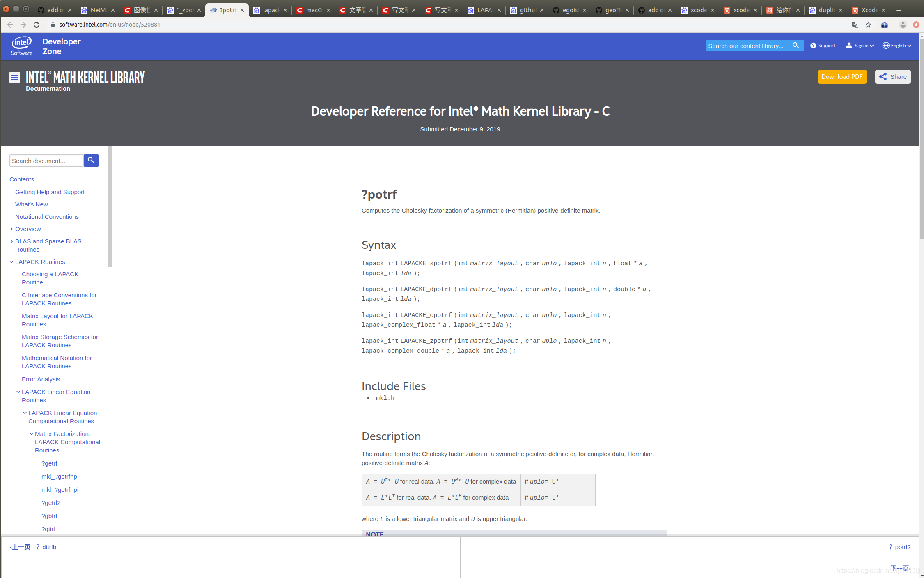
Task: Click the Developer Zone title
Action: coord(62,46)
